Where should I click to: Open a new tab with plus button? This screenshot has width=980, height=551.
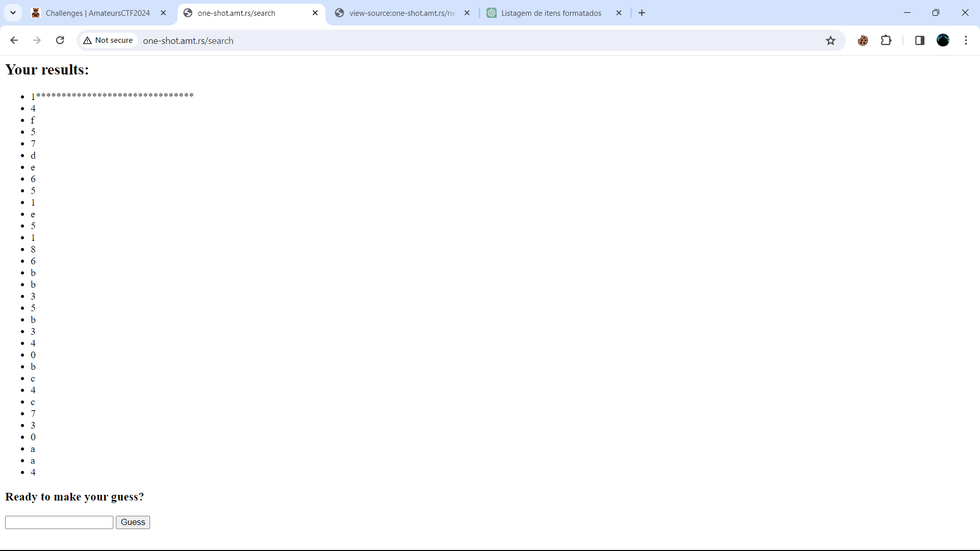642,13
